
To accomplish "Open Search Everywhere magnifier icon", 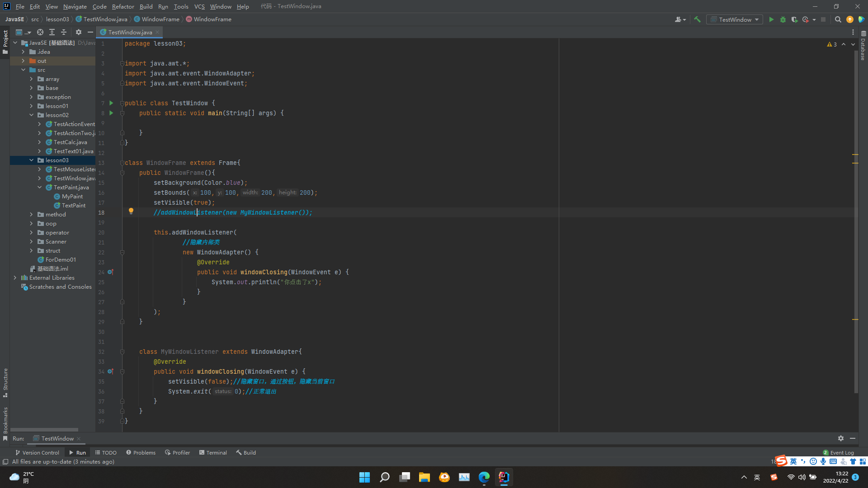I will click(838, 19).
